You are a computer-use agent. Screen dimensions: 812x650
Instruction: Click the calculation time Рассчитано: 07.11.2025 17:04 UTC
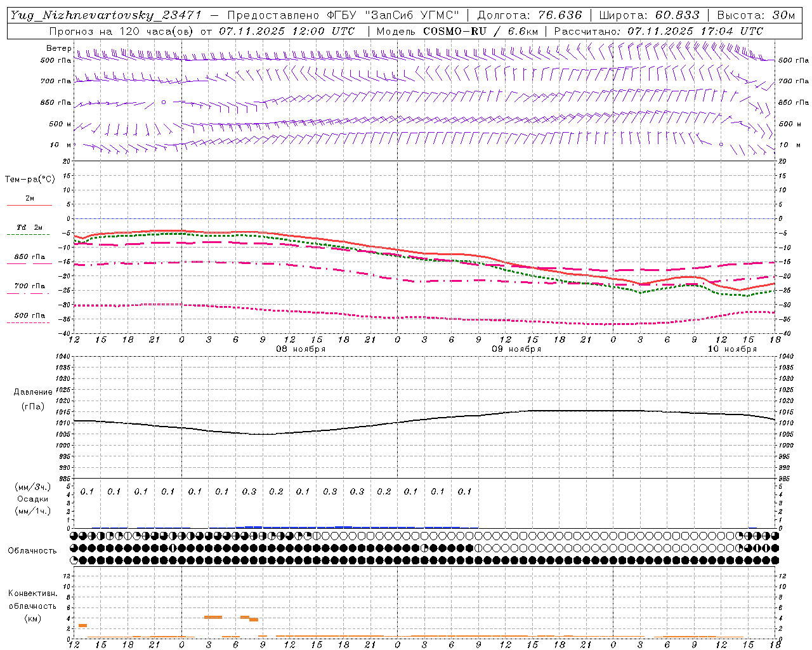click(658, 31)
